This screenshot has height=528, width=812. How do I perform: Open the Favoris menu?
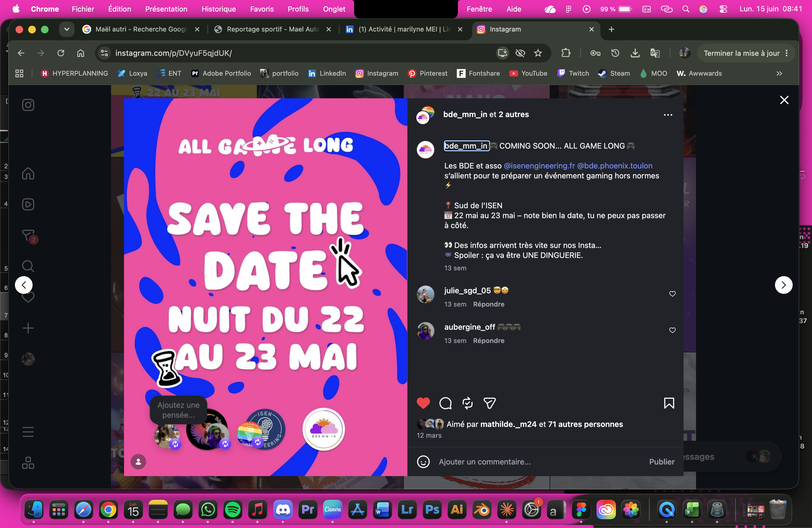(262, 9)
